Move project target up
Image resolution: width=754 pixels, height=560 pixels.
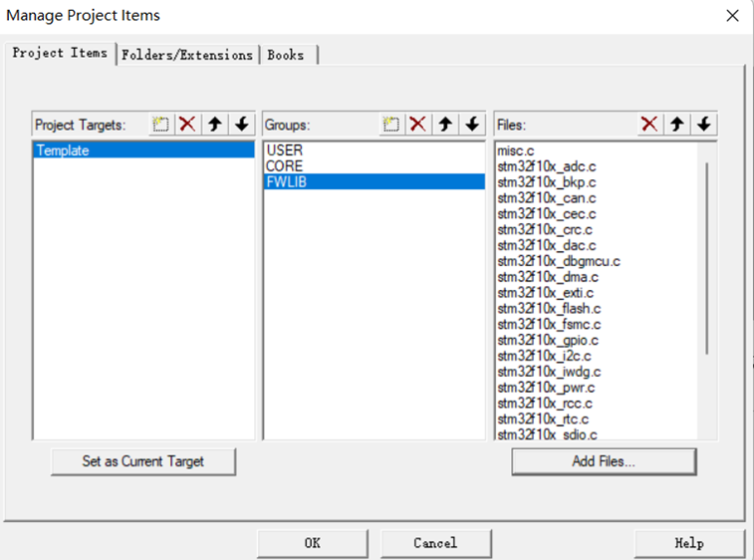[x=214, y=125]
